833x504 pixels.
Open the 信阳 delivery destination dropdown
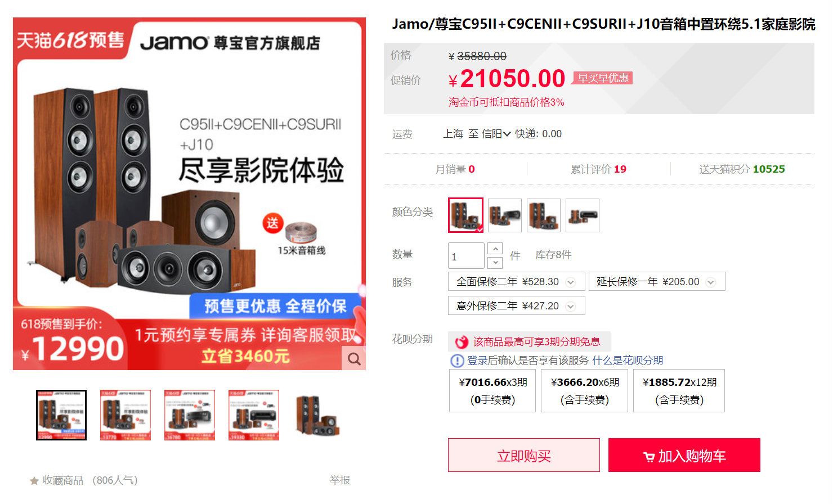click(x=496, y=134)
